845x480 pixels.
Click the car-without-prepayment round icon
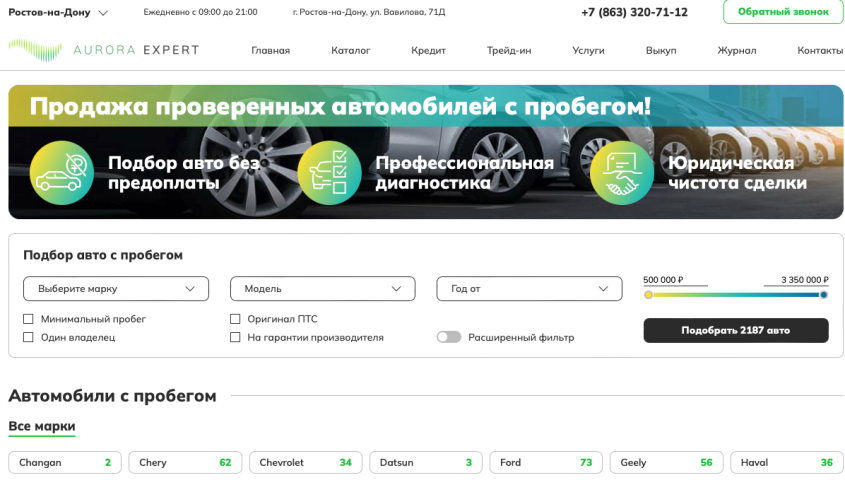pyautogui.click(x=62, y=173)
